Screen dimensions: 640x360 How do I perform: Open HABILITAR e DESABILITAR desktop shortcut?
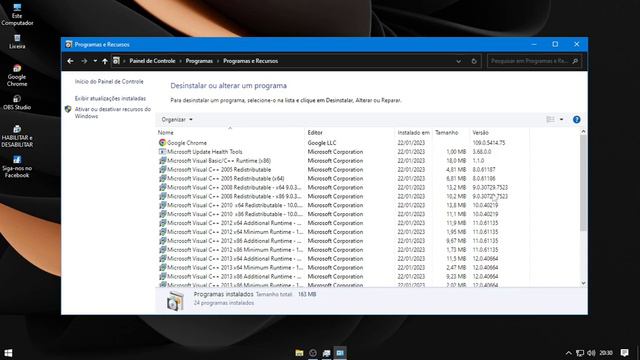(x=17, y=136)
